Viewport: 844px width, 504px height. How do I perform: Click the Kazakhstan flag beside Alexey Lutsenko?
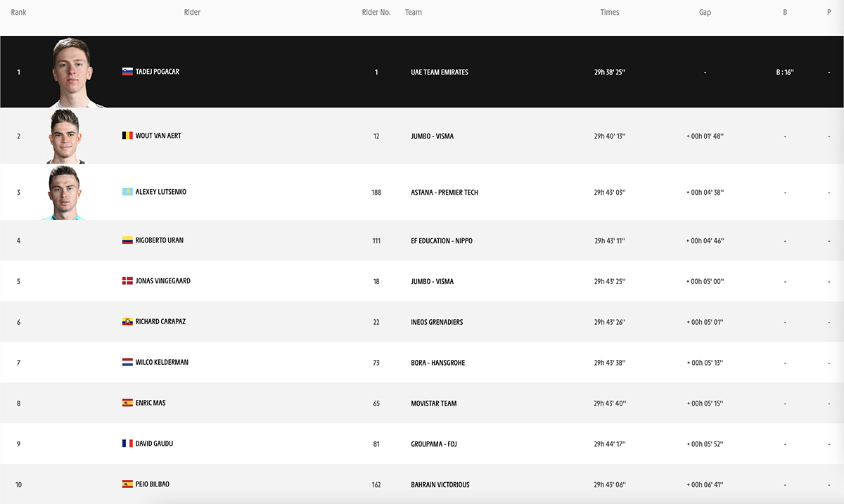click(127, 192)
